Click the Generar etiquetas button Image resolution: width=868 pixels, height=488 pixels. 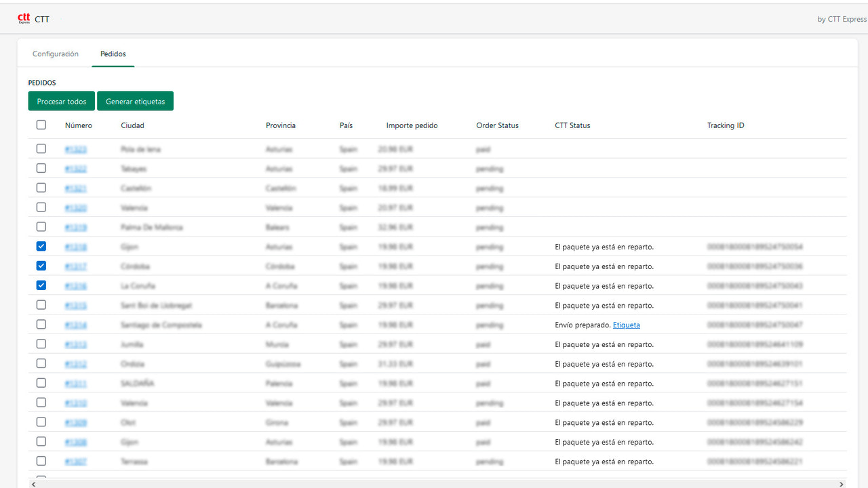pyautogui.click(x=135, y=100)
